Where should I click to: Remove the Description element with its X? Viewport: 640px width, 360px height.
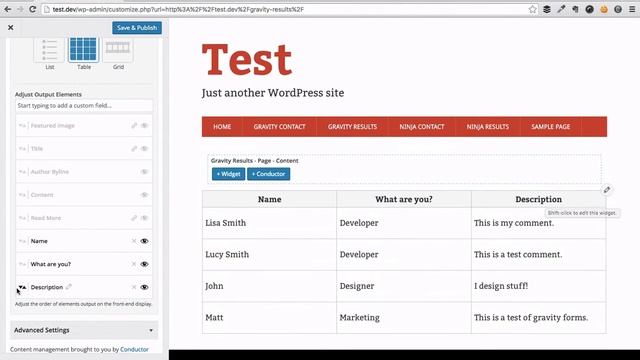[x=134, y=287]
